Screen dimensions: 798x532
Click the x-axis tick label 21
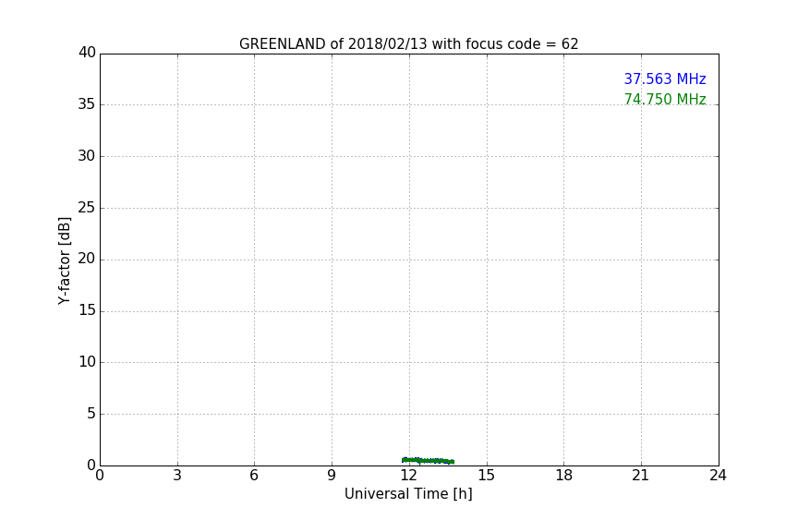click(641, 476)
